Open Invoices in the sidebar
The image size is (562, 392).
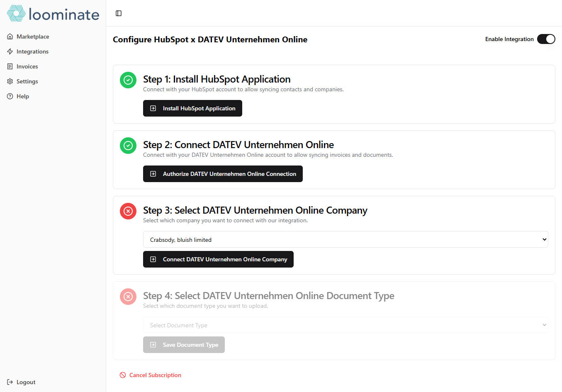coord(53,66)
